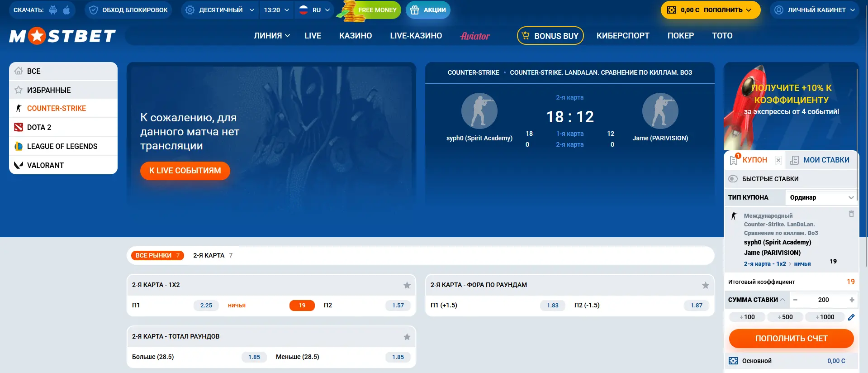
Task: Click the Counter-Strike sidebar icon
Action: (19, 108)
